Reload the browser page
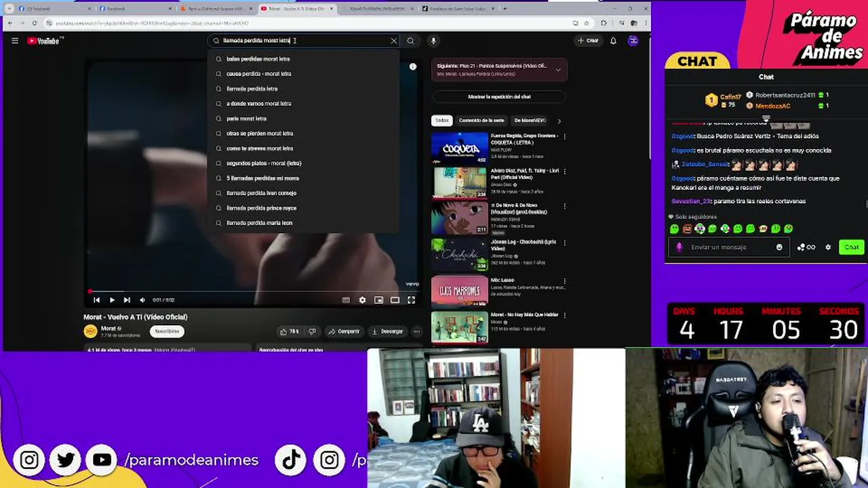Viewport: 868px width, 488px height. pyautogui.click(x=34, y=23)
